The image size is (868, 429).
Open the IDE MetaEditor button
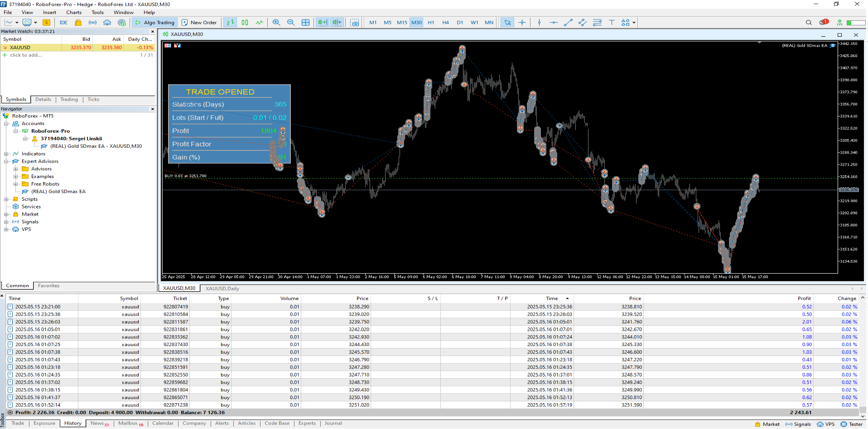(x=63, y=22)
